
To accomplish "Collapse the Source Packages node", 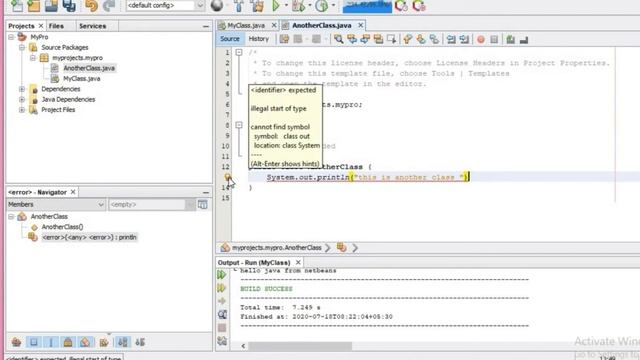I will pyautogui.click(x=22, y=47).
